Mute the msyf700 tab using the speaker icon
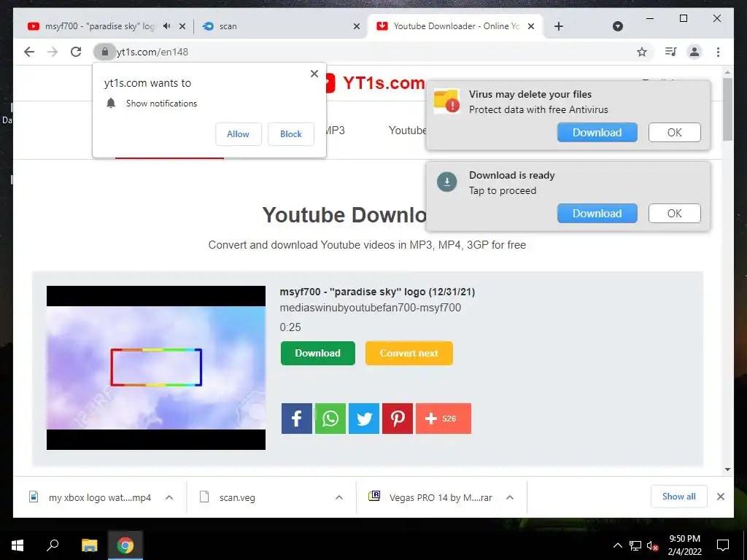 (x=167, y=26)
